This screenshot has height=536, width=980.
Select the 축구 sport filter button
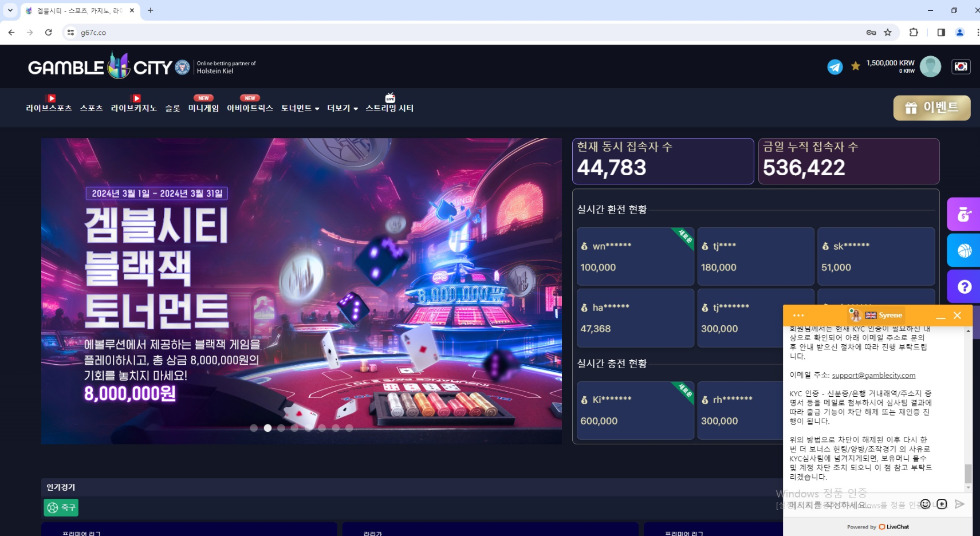(x=61, y=507)
